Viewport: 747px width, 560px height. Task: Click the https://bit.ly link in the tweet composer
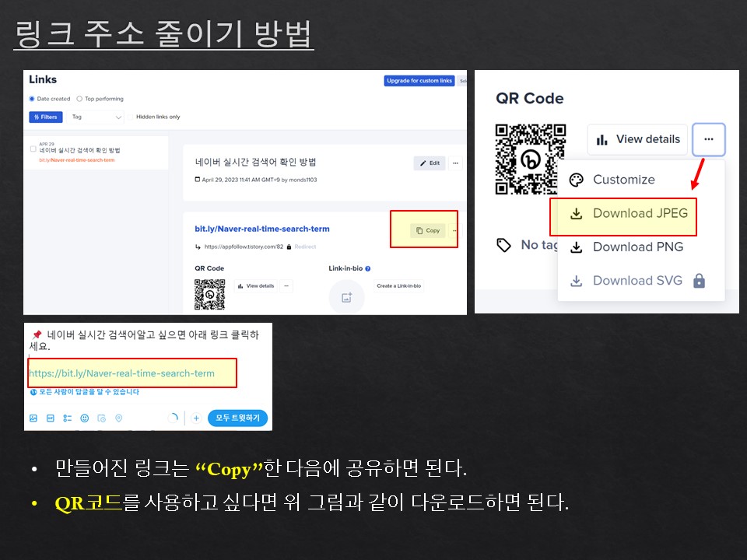pyautogui.click(x=122, y=373)
